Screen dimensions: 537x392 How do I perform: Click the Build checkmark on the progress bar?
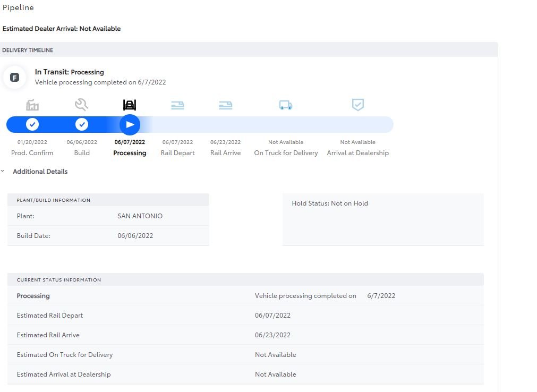[x=82, y=124]
